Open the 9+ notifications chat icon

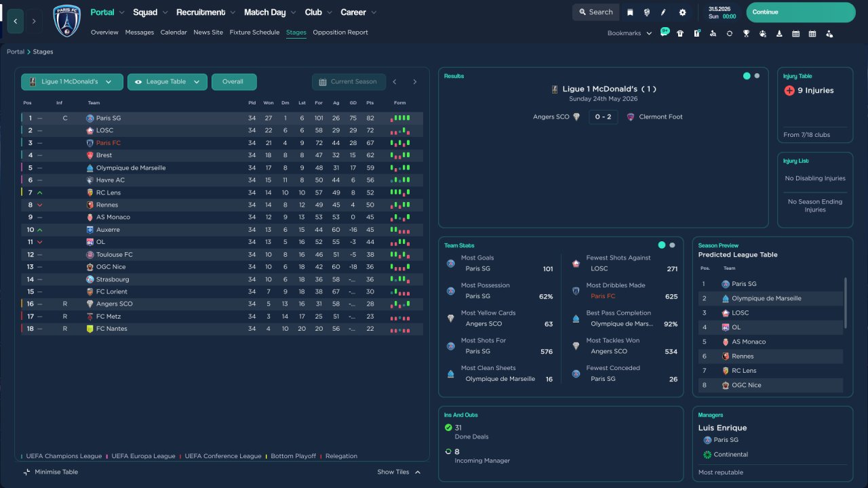[x=665, y=33]
